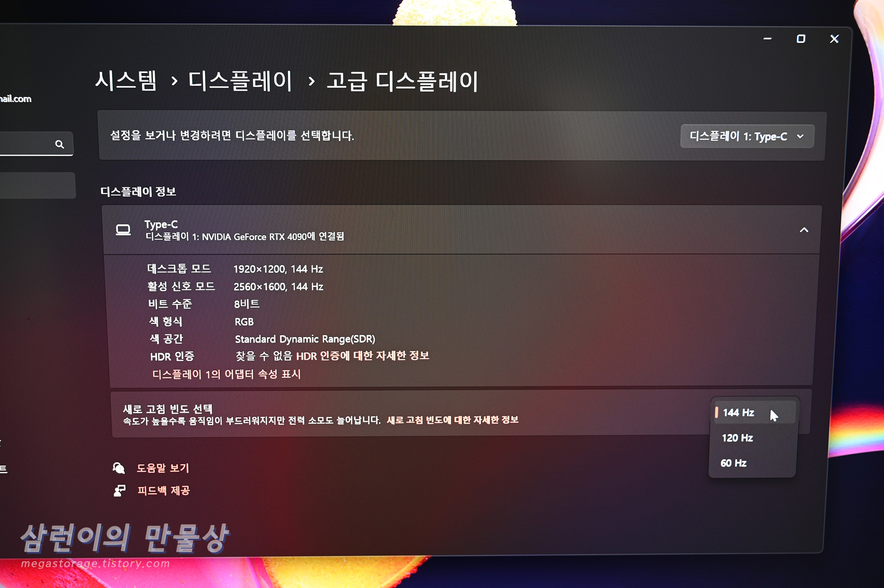Image resolution: width=884 pixels, height=588 pixels.
Task: Go to 시스템 breadcrumb
Action: [x=126, y=81]
